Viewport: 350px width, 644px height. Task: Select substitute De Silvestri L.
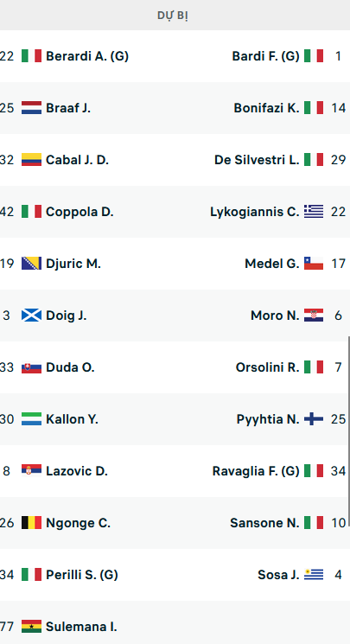pyautogui.click(x=257, y=159)
